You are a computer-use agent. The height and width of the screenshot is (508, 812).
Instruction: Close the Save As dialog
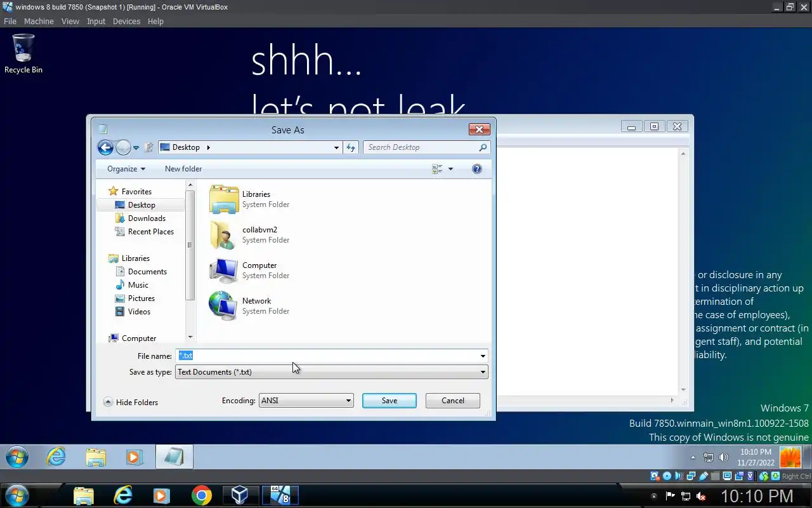pyautogui.click(x=479, y=130)
